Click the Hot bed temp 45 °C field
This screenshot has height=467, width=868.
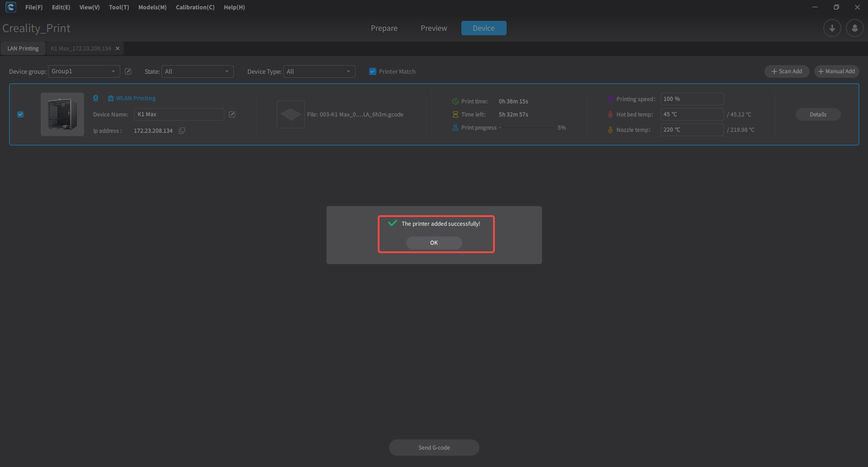[x=692, y=114]
